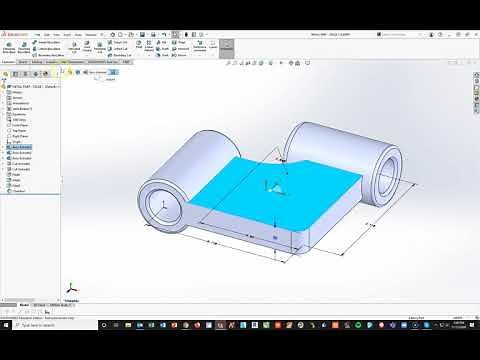Viewport: 480px width, 360px height.
Task: Open the Hole Wizard tool
Action: [87, 47]
